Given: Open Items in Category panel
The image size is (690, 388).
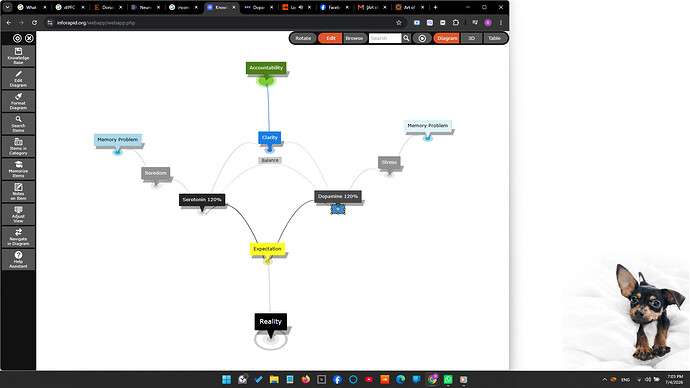Looking at the screenshot, I should click(x=18, y=146).
